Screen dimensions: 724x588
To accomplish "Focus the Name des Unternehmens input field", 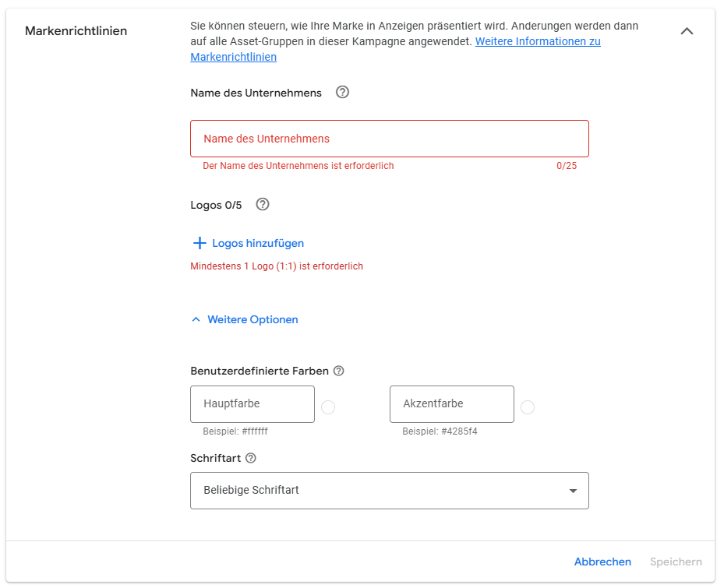I will coord(389,139).
